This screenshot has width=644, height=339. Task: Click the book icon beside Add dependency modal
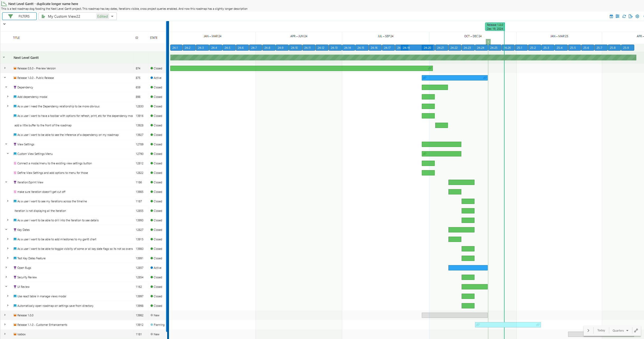pyautogui.click(x=15, y=97)
